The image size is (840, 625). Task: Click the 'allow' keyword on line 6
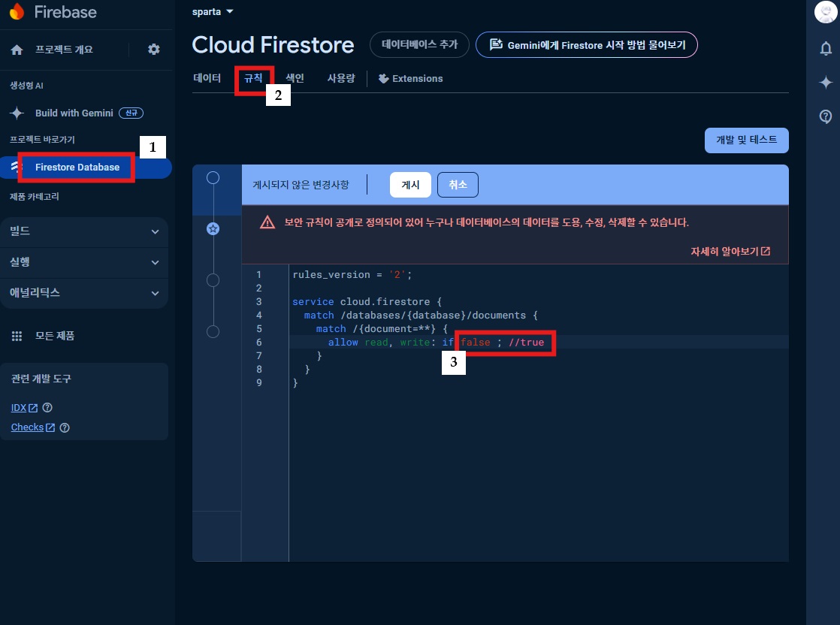pos(343,343)
